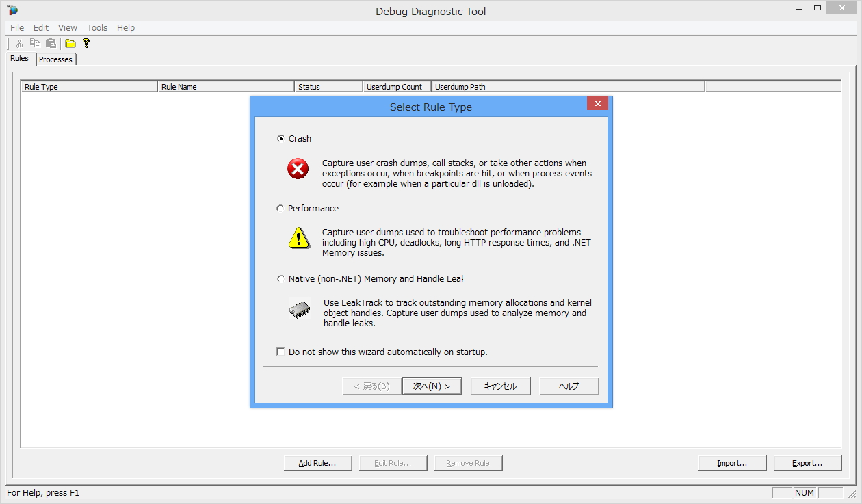The height and width of the screenshot is (504, 862).
Task: Click the Userdump Path column header
Action: [x=569, y=86]
